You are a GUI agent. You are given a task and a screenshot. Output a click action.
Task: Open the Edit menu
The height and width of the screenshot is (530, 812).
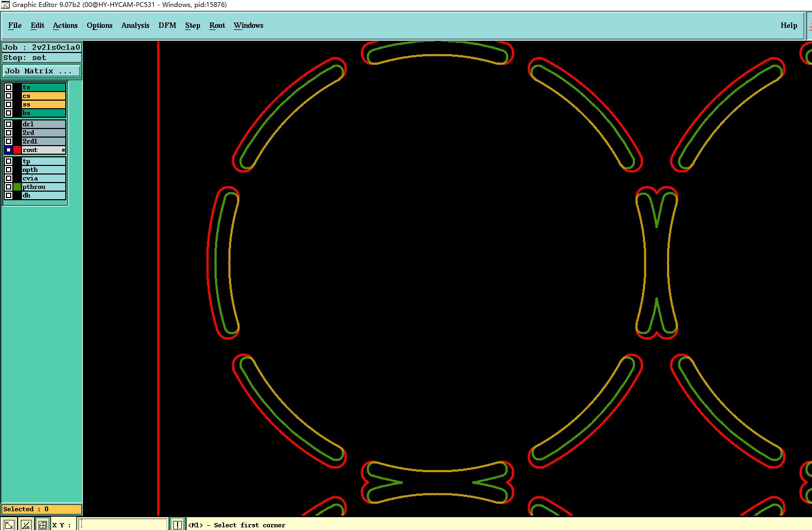coord(37,25)
